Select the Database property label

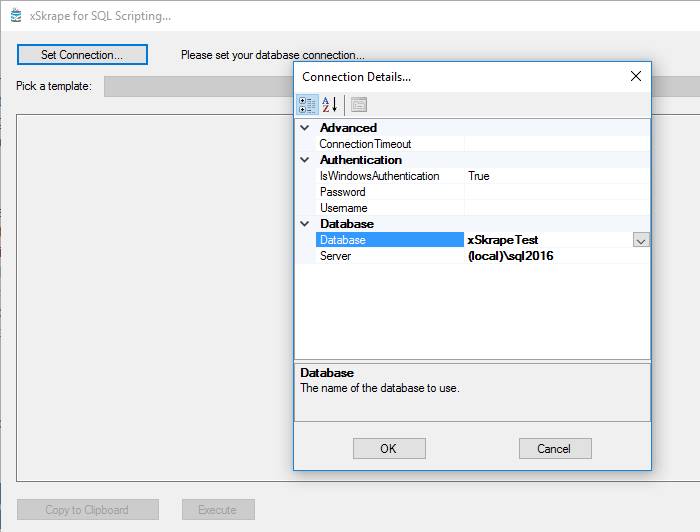click(390, 240)
